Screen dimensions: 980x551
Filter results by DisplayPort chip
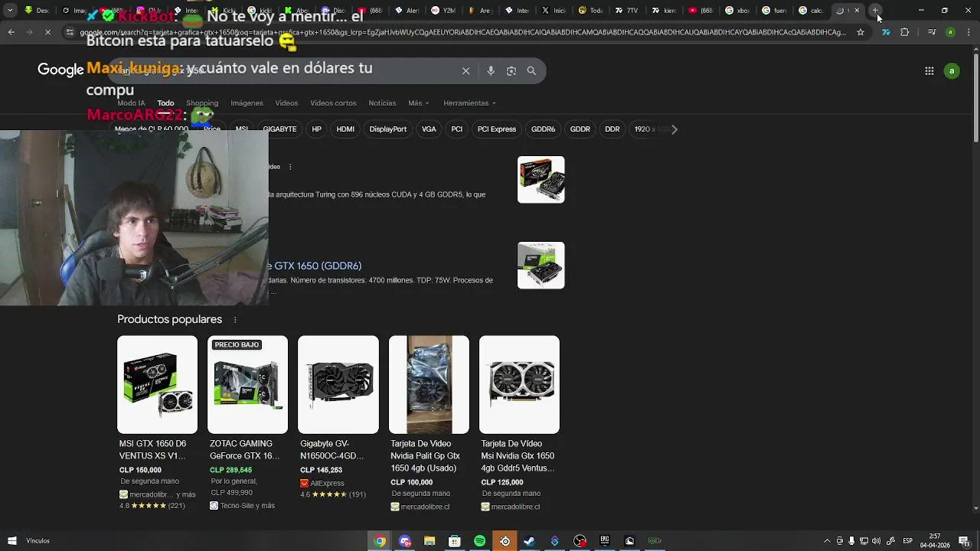point(388,129)
